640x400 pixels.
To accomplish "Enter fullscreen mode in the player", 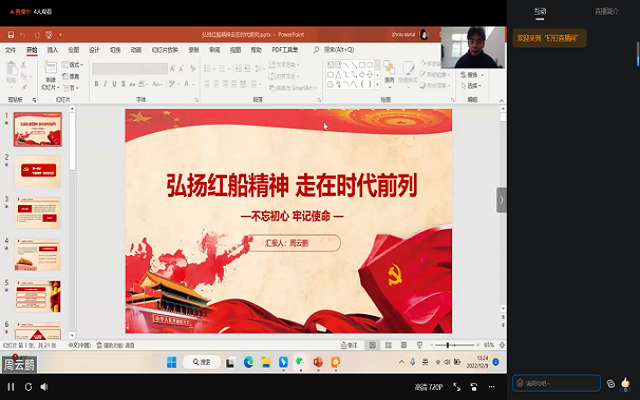I will 457,387.
